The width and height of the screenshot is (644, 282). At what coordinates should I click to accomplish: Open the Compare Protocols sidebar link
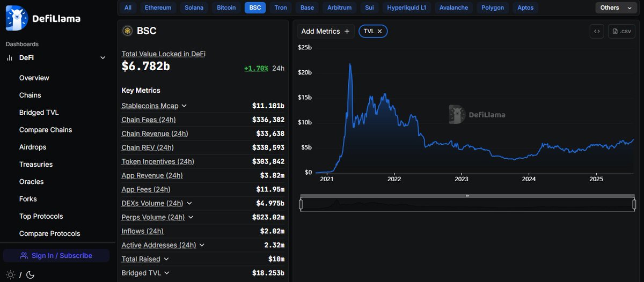pyautogui.click(x=50, y=233)
